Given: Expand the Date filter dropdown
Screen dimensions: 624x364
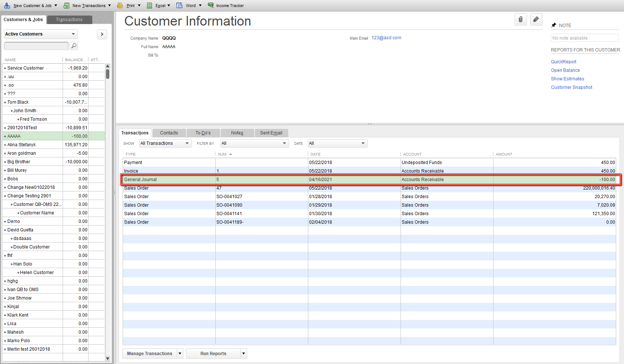Looking at the screenshot, I should click(337, 143).
